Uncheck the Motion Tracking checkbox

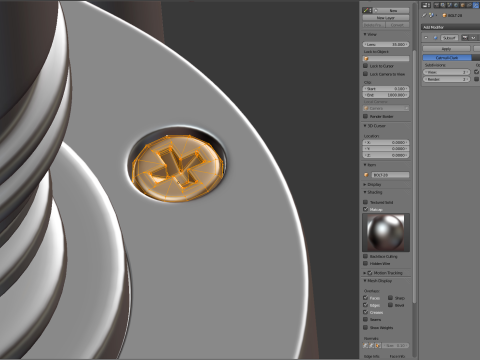pos(370,273)
